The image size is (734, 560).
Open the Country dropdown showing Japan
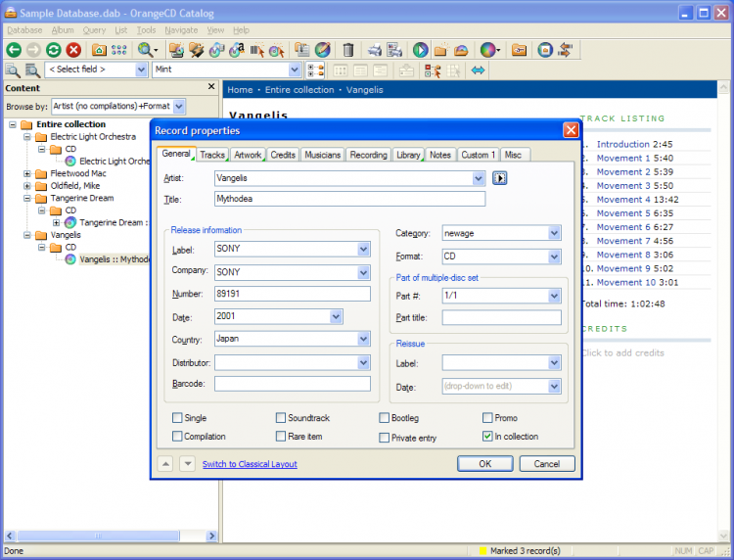pyautogui.click(x=363, y=339)
